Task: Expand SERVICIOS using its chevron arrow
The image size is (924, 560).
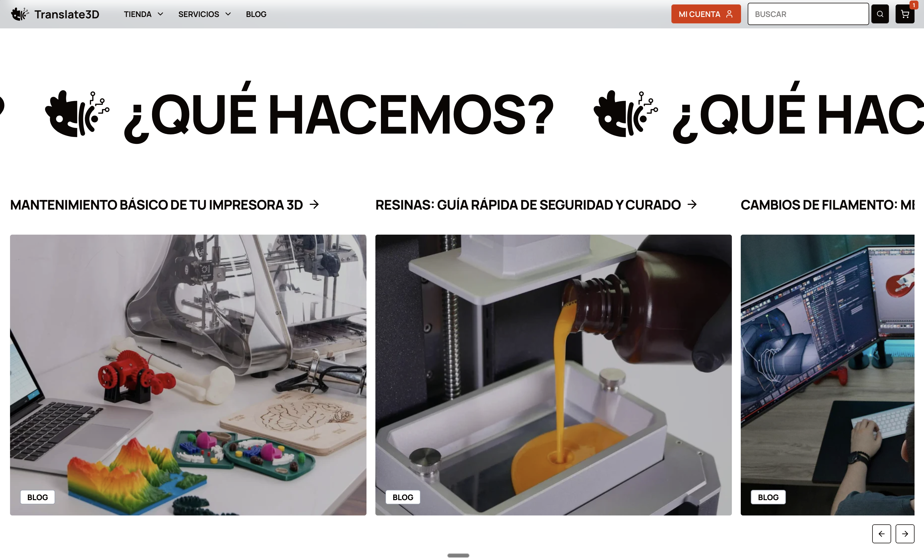Action: pyautogui.click(x=228, y=14)
